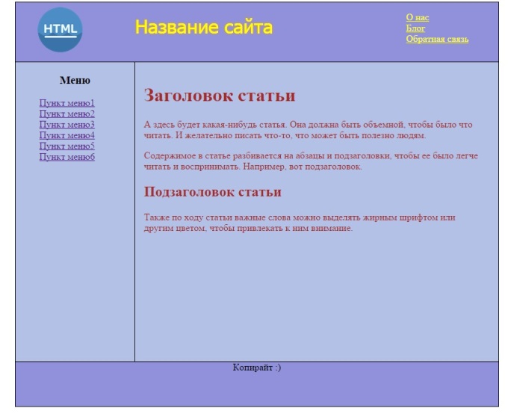Click the "Название сайта" site title

pyautogui.click(x=204, y=27)
